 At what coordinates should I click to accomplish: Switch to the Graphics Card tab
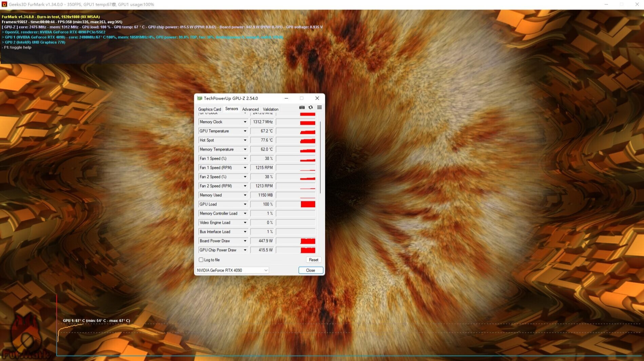point(209,109)
